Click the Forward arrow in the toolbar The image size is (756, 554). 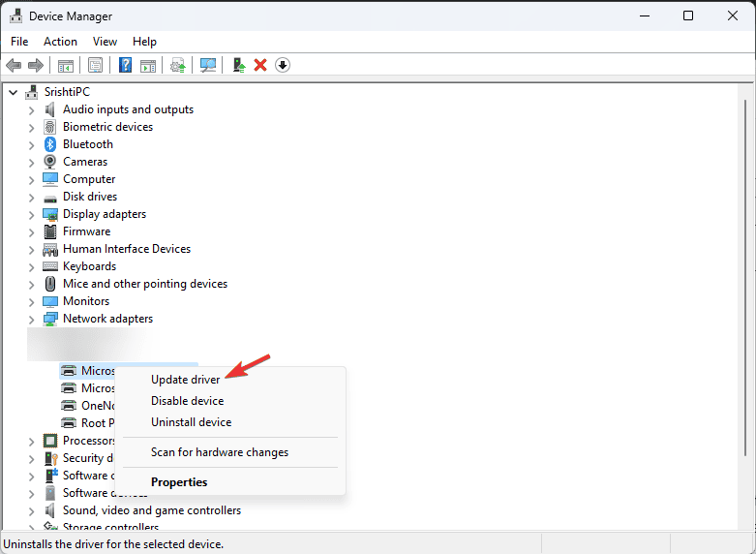click(x=36, y=65)
